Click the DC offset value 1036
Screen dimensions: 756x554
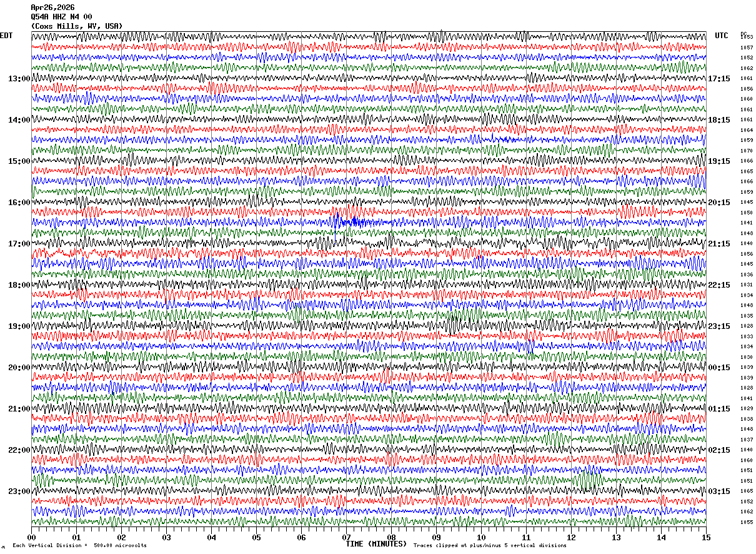747,274
